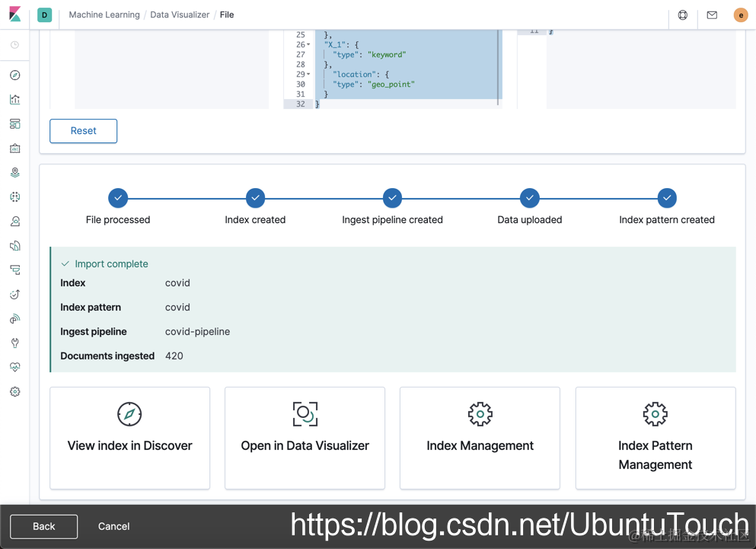Click the Back button
The height and width of the screenshot is (549, 756).
[44, 526]
